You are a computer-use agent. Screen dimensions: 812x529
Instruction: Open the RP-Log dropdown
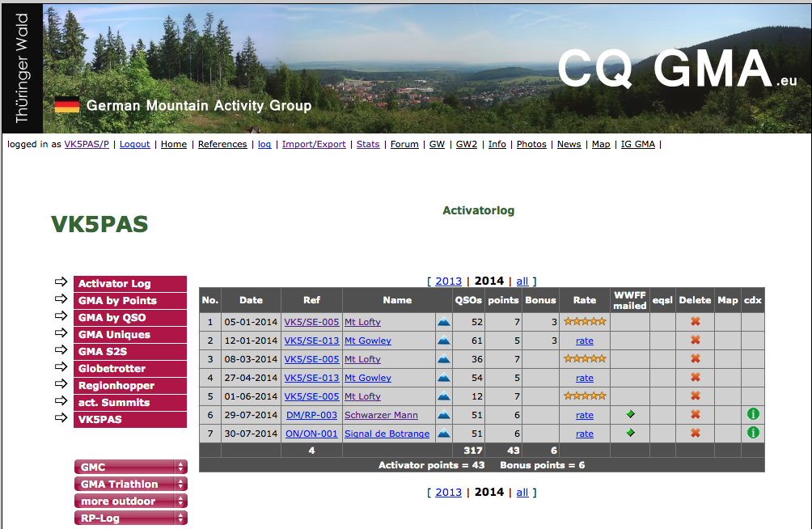(131, 518)
